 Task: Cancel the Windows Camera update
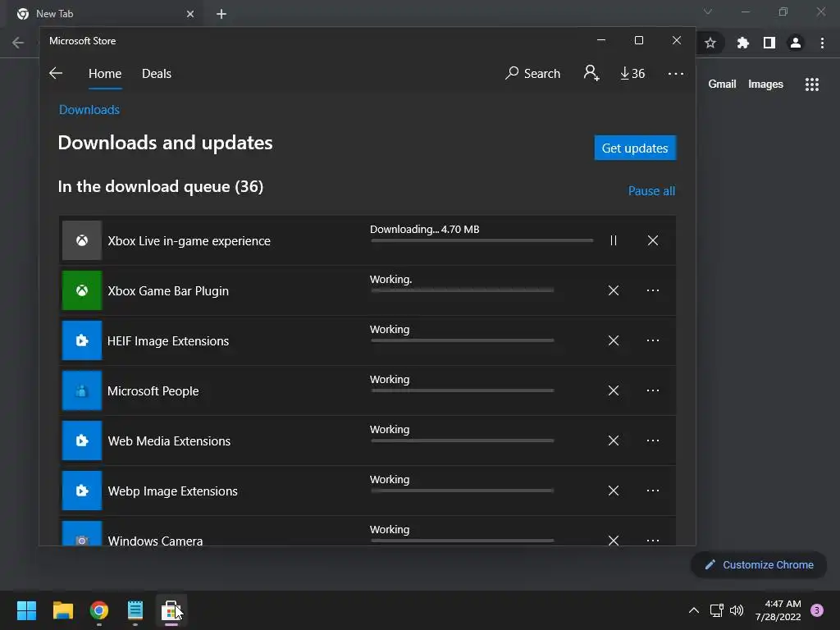[x=614, y=540]
